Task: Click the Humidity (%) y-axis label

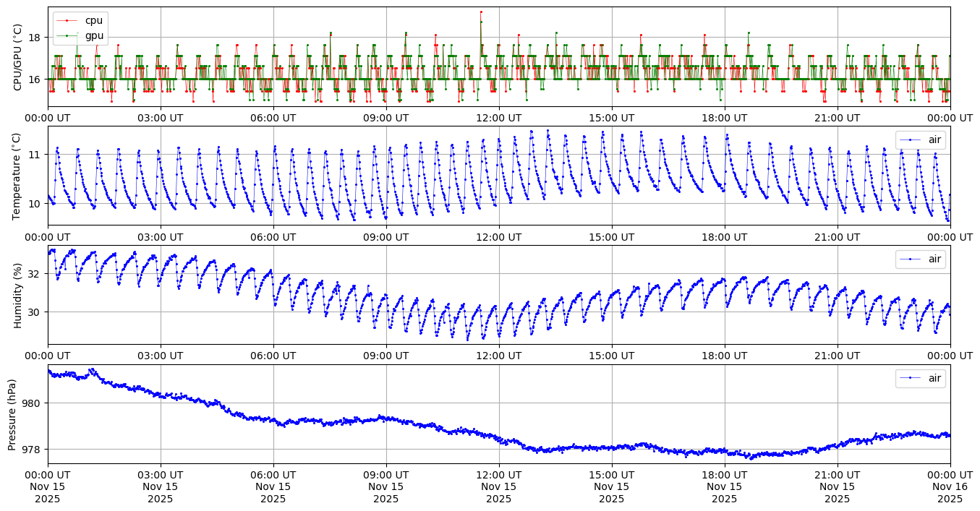Action: point(18,295)
